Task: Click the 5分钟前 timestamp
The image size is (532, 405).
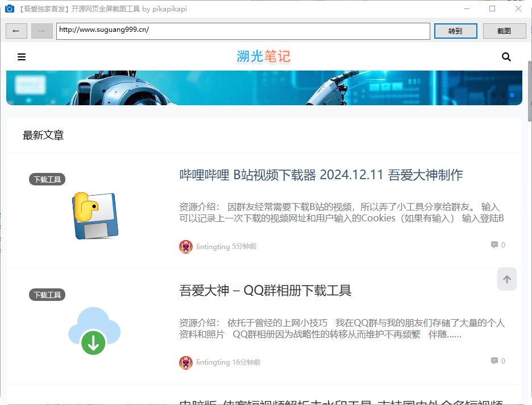Action: point(244,247)
